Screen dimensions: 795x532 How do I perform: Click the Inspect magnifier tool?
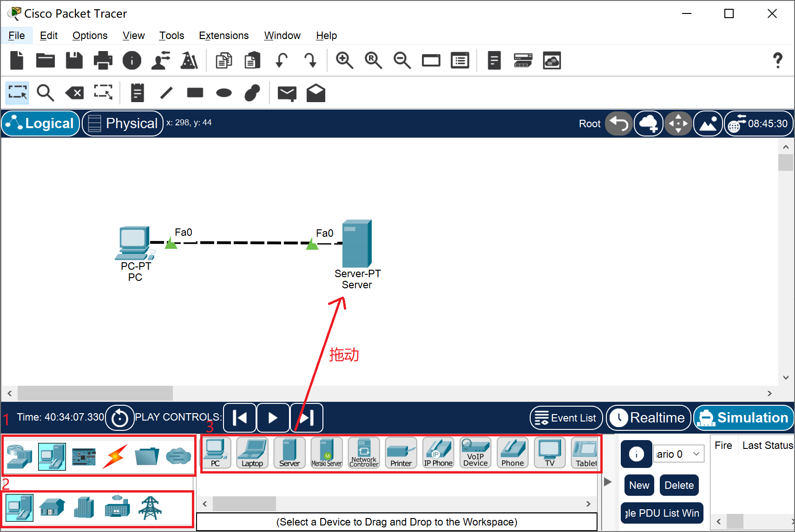(45, 93)
